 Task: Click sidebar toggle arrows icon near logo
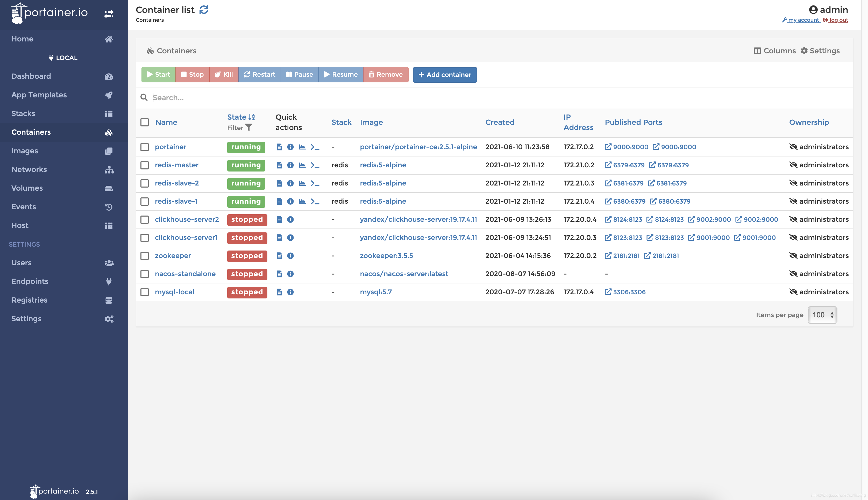pos(109,14)
